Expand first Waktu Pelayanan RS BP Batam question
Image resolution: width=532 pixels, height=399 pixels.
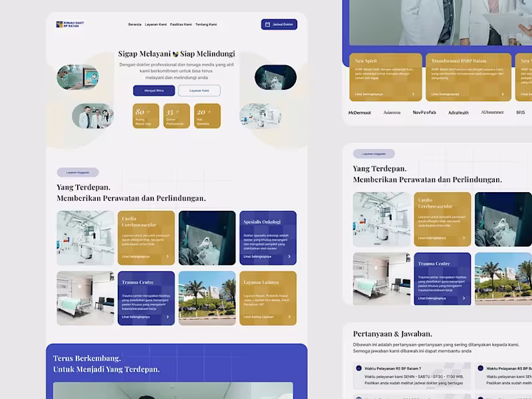pyautogui.click(x=412, y=376)
